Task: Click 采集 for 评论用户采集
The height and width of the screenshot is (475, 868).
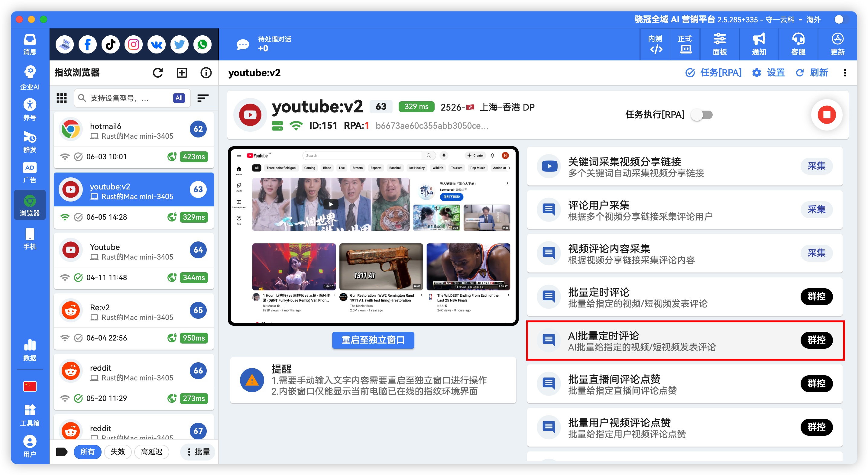Action: [816, 209]
